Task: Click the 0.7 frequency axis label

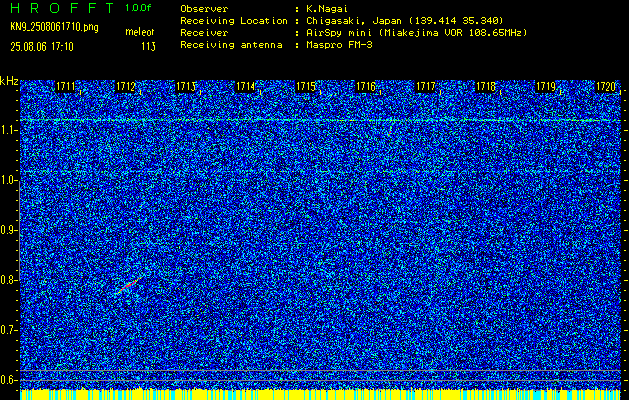Action: click(x=9, y=330)
